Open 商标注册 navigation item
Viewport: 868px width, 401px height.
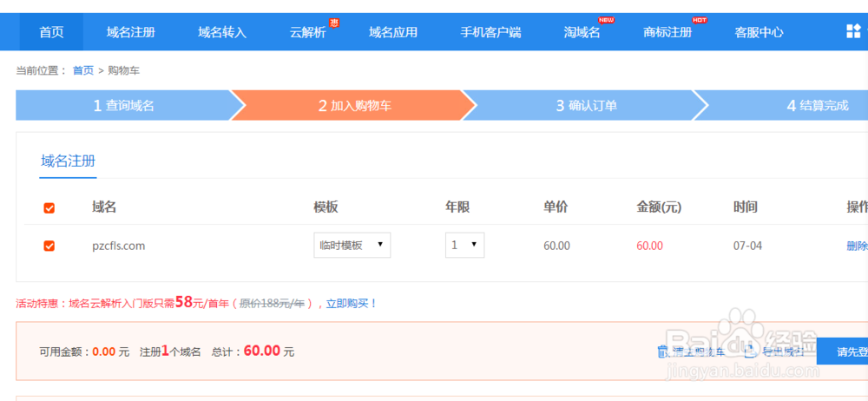coord(667,32)
